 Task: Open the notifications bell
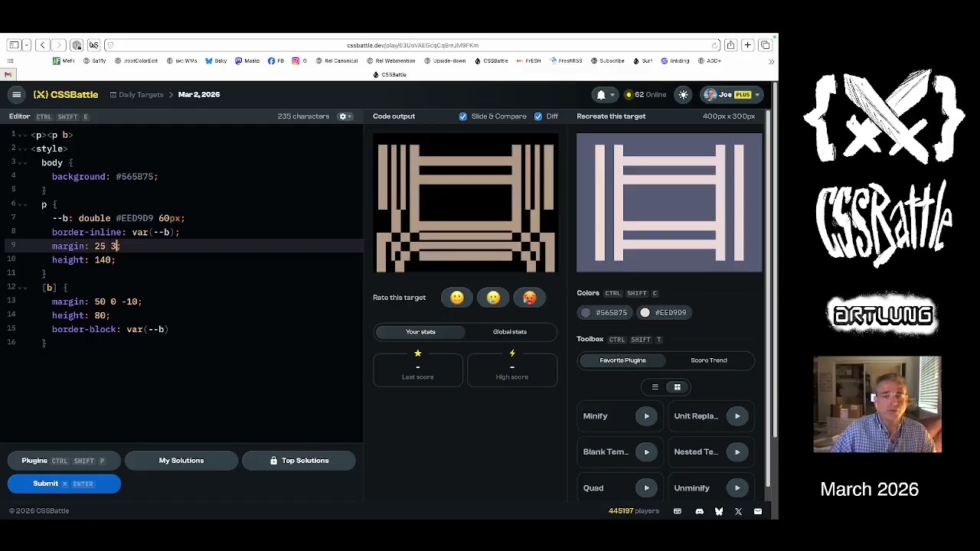(601, 95)
